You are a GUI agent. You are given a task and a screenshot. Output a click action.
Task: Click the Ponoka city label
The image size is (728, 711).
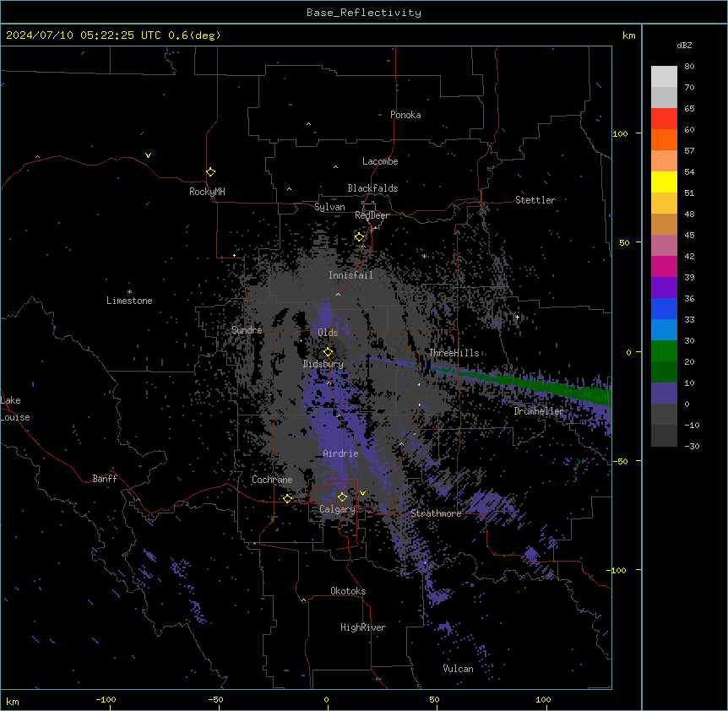(405, 115)
